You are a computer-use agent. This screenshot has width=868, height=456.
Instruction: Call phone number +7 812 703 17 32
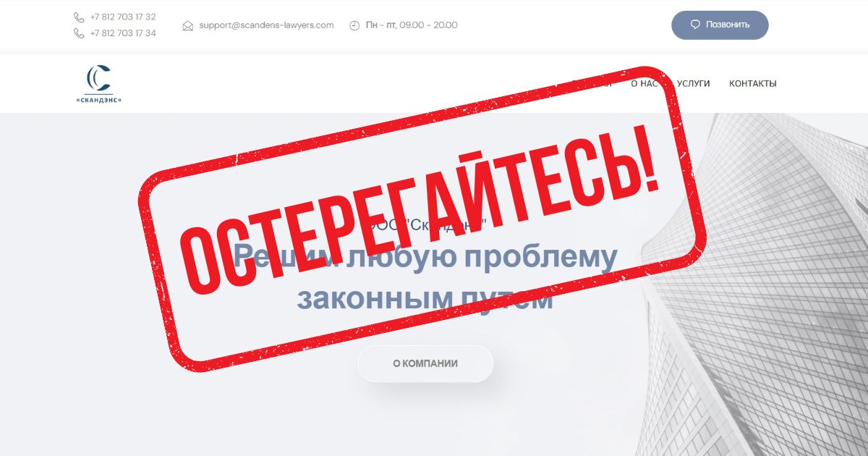(x=123, y=17)
